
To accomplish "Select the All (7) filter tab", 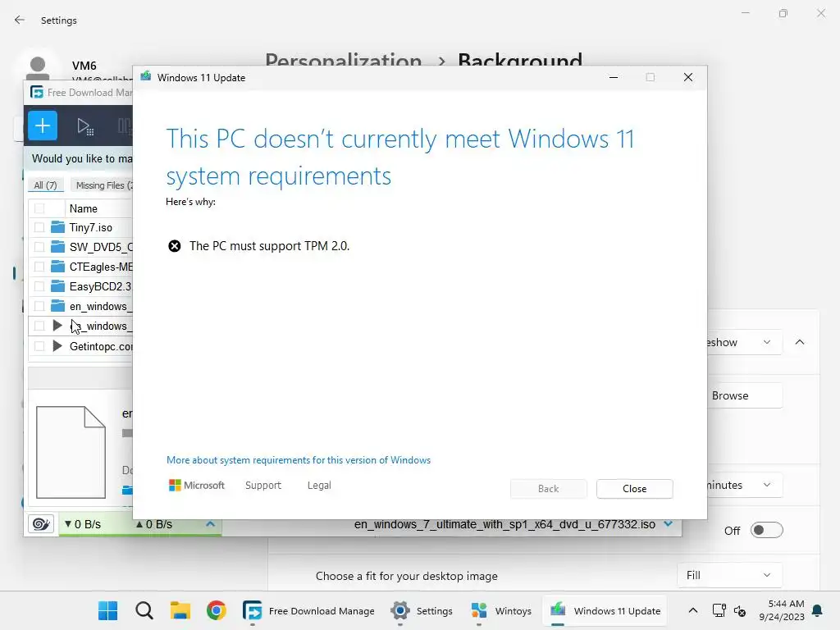I will pos(46,185).
